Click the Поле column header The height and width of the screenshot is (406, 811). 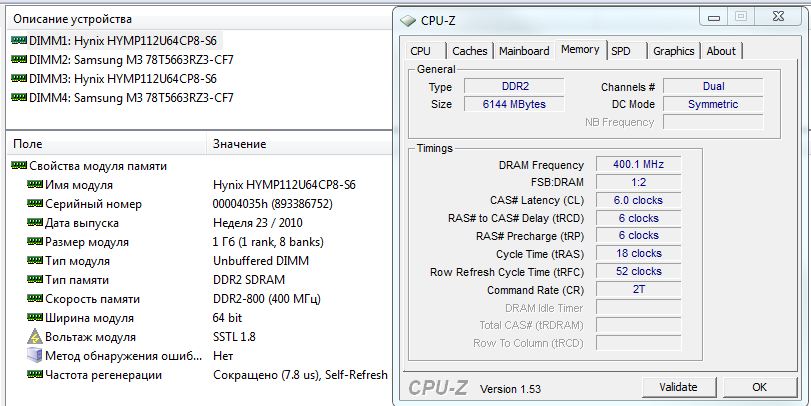point(28,145)
